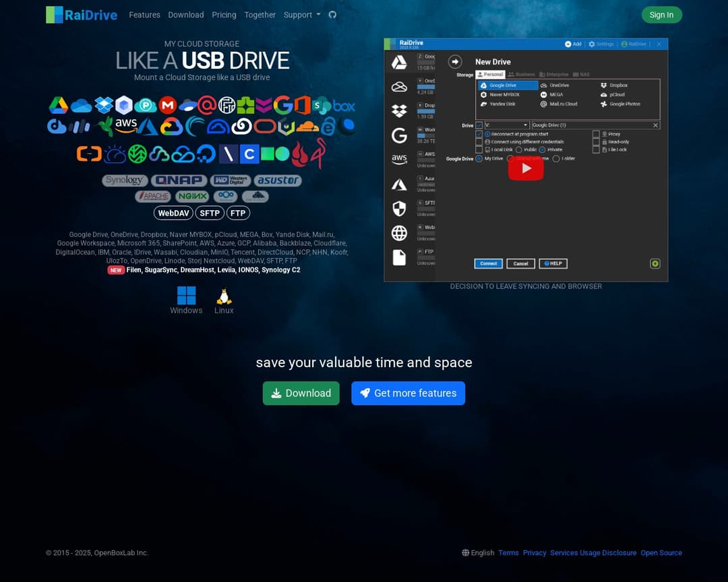The image size is (728, 582).
Task: Click the green hummingbird logo
Action: [x=105, y=126]
